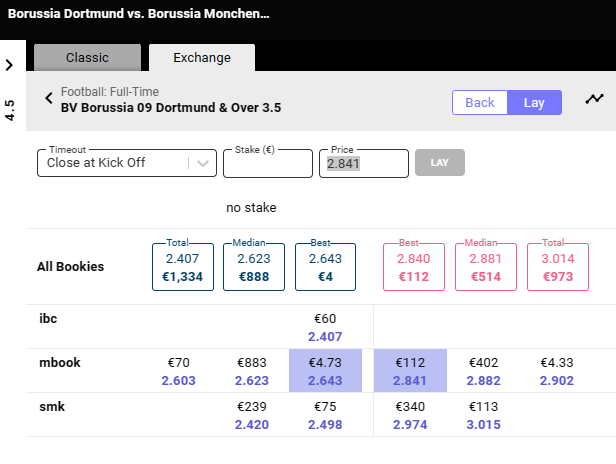The image size is (616, 464).
Task: Click mbook lay price 2.902
Action: tap(557, 381)
